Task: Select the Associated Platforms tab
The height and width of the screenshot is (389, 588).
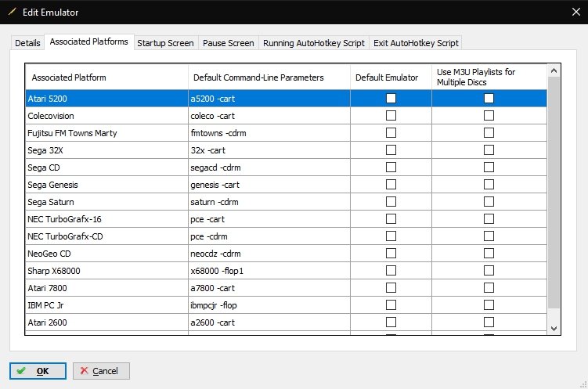Action: point(89,41)
